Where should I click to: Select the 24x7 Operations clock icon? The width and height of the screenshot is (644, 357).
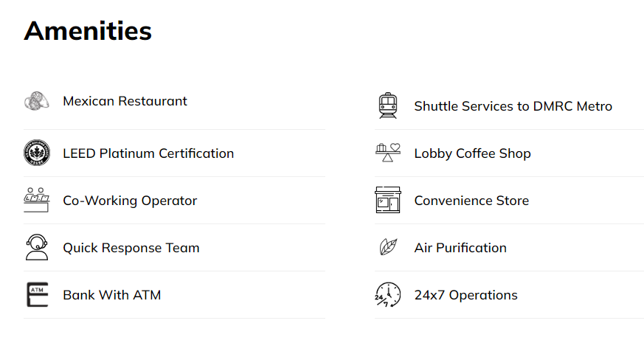[388, 294]
